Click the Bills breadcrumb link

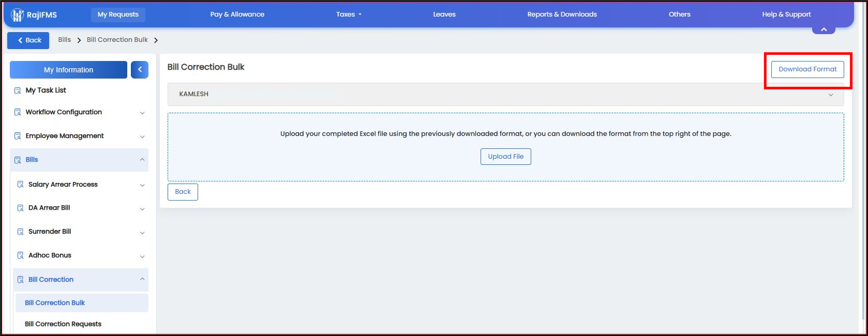[65, 40]
